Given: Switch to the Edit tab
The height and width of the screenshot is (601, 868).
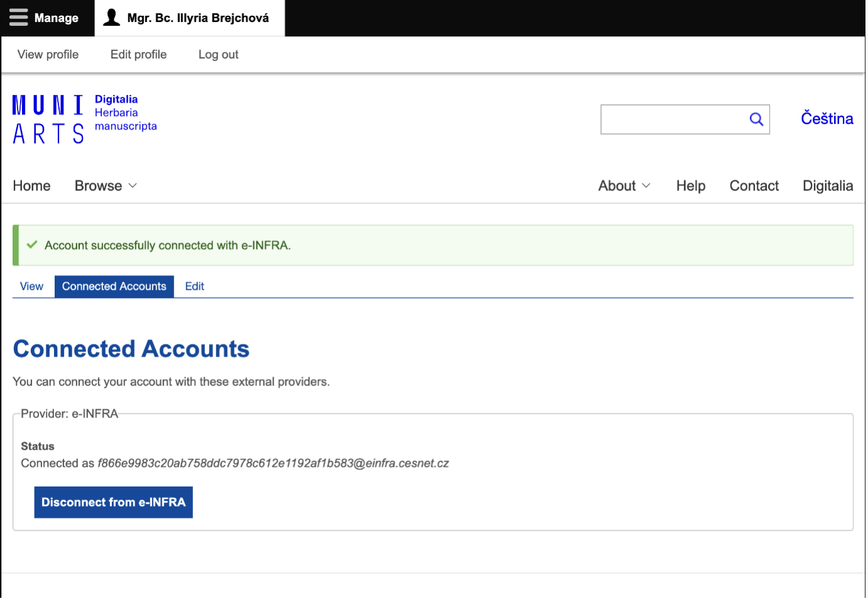Looking at the screenshot, I should tap(194, 287).
